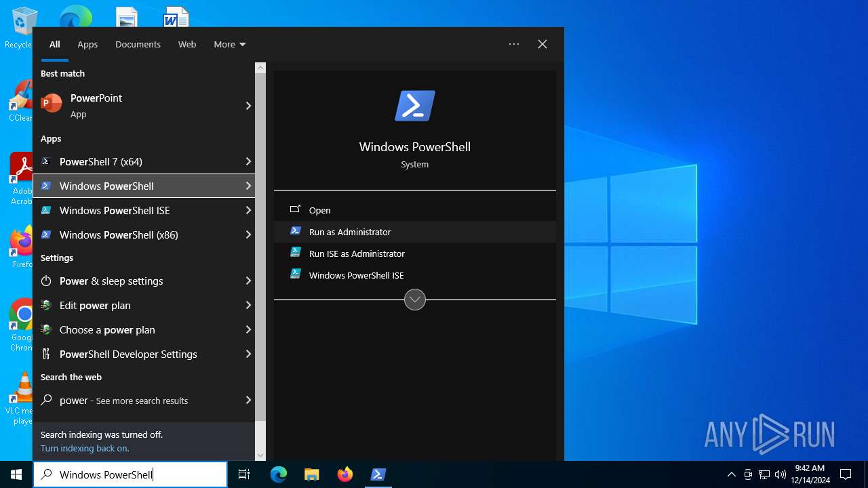Viewport: 868px width, 488px height.
Task: Choose Windows PowerShell ISE action
Action: click(415, 275)
